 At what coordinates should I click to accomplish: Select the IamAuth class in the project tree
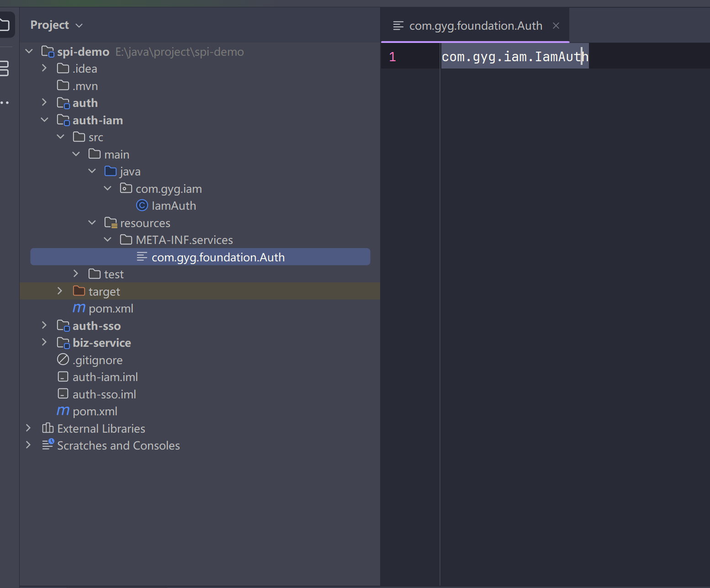tap(174, 206)
